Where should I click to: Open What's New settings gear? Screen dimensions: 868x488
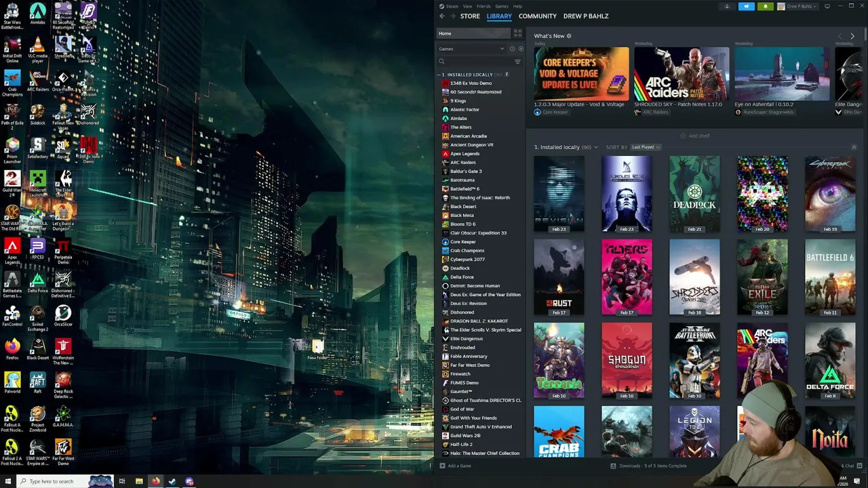pos(569,36)
